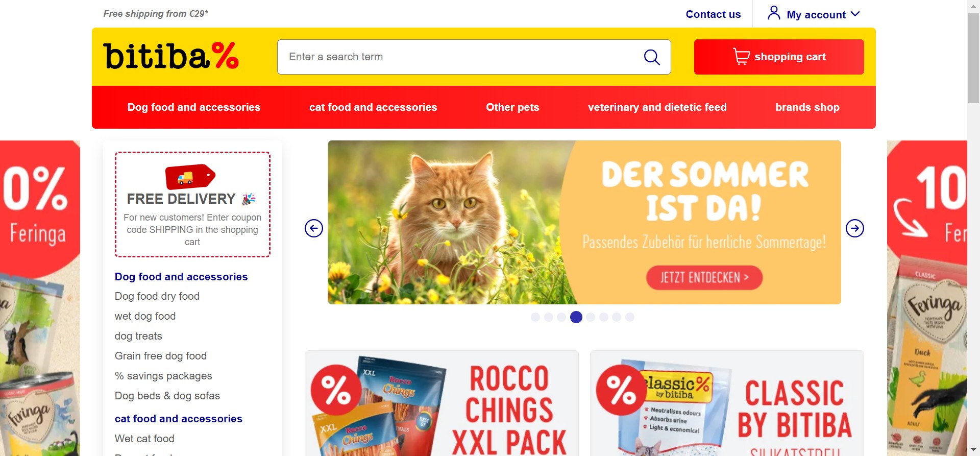
Task: Click the user account person icon
Action: 774,13
